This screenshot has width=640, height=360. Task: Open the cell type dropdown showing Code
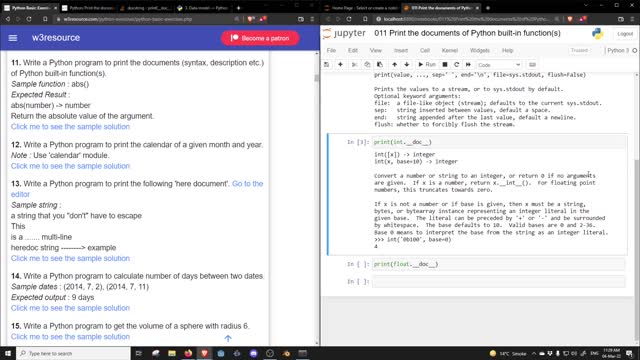tap(499, 65)
